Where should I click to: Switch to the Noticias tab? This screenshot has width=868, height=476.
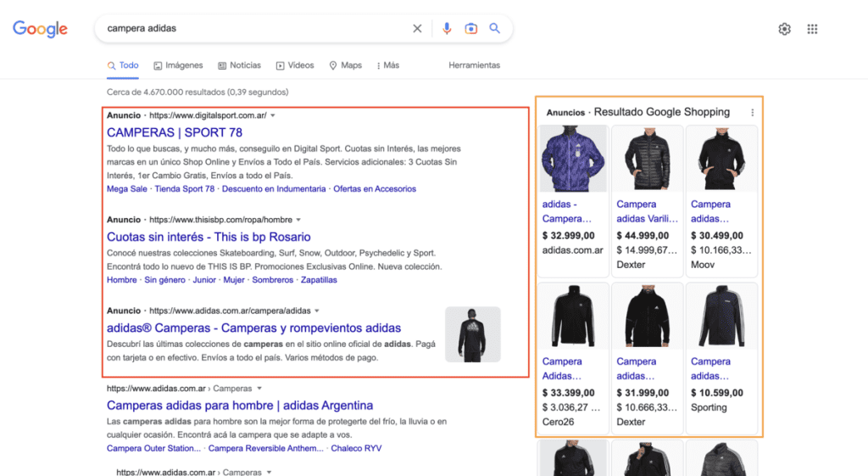[239, 65]
